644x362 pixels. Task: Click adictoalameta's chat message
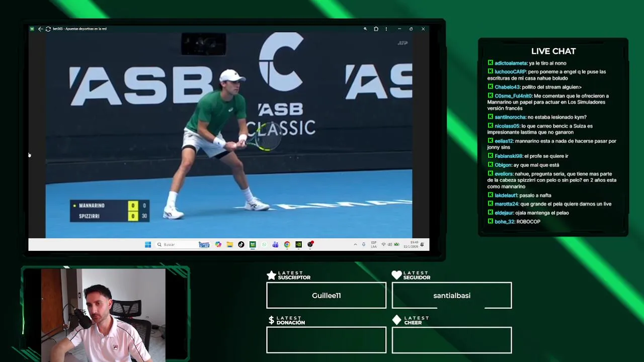coord(527,63)
